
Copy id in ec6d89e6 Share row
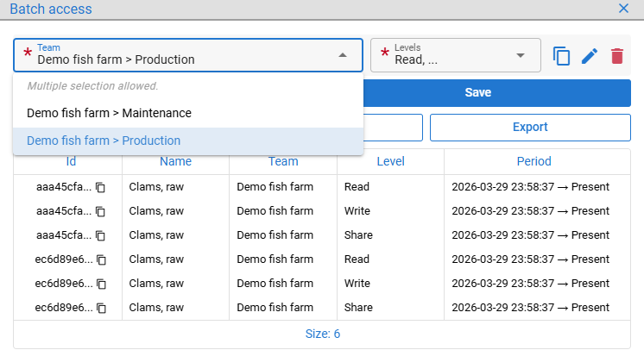(102, 308)
